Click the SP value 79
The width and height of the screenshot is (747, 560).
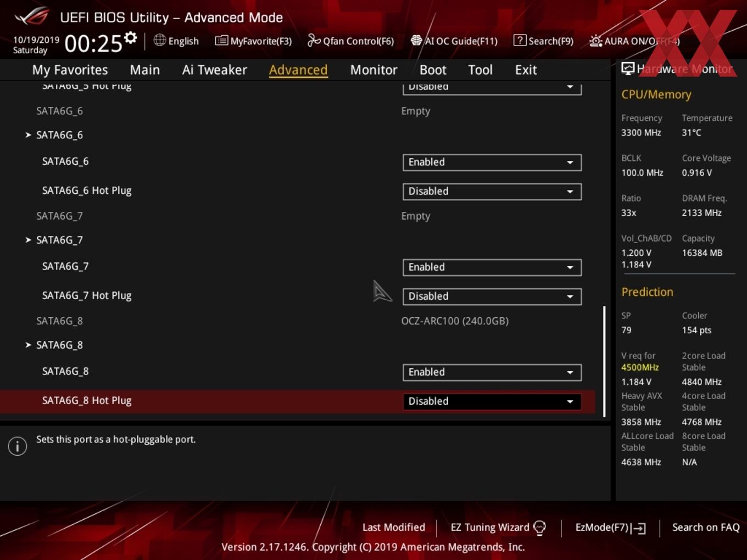click(626, 331)
